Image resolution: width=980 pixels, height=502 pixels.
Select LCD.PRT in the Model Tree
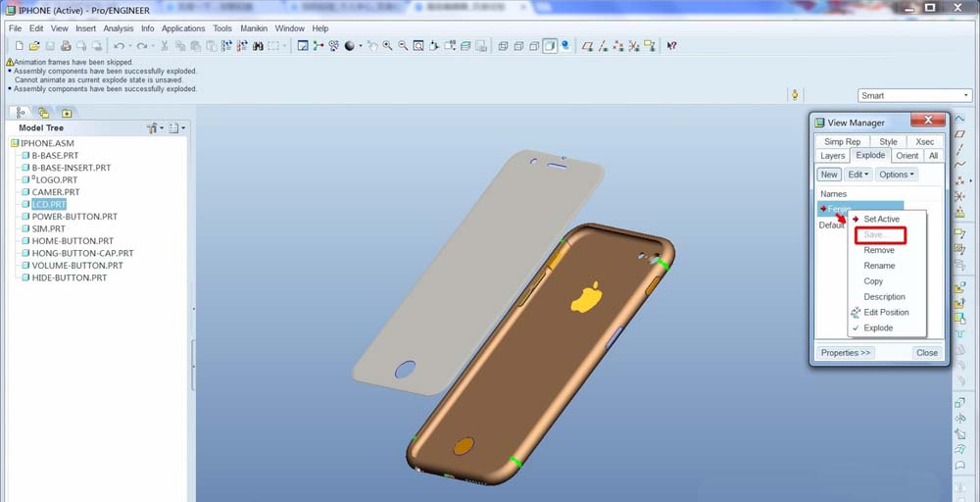click(x=49, y=204)
